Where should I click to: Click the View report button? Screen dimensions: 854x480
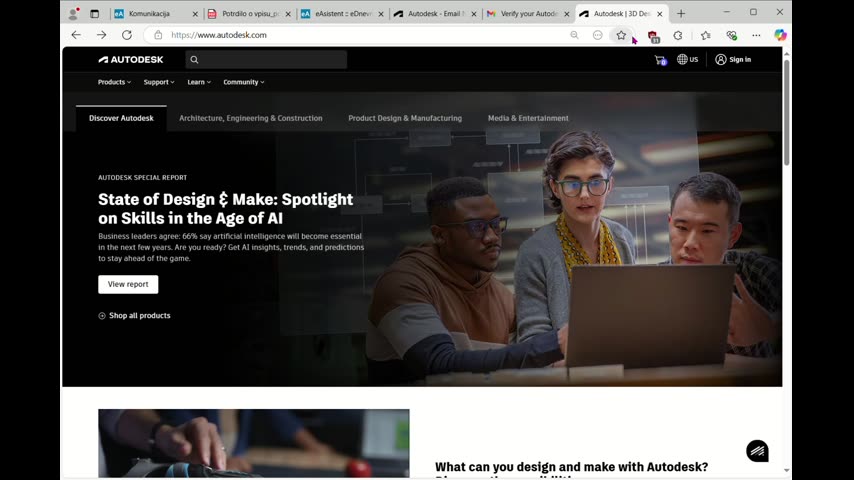[x=128, y=284]
